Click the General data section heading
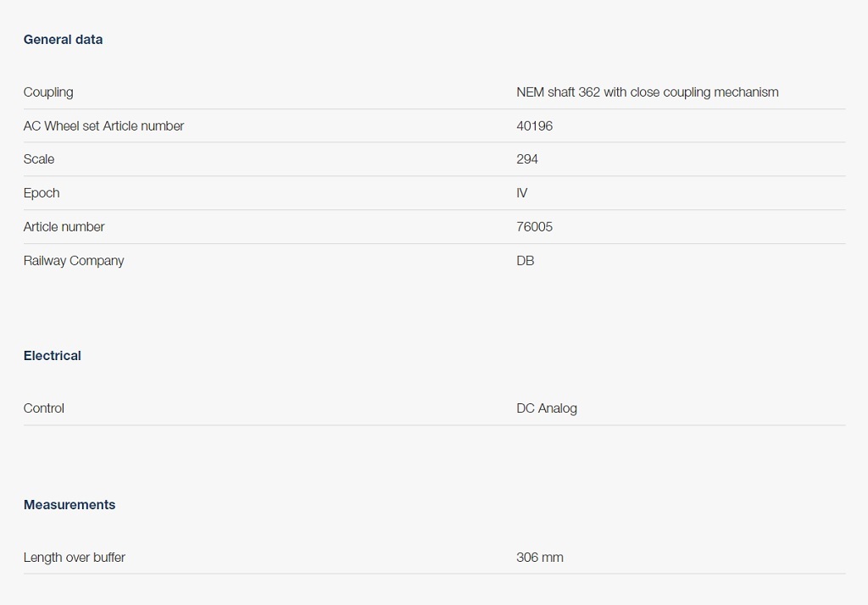868x605 pixels. [63, 40]
